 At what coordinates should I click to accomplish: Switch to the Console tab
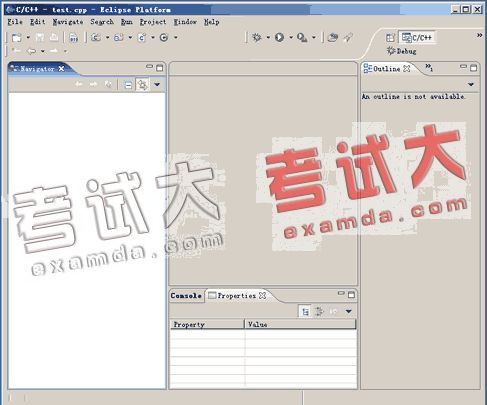(x=186, y=295)
